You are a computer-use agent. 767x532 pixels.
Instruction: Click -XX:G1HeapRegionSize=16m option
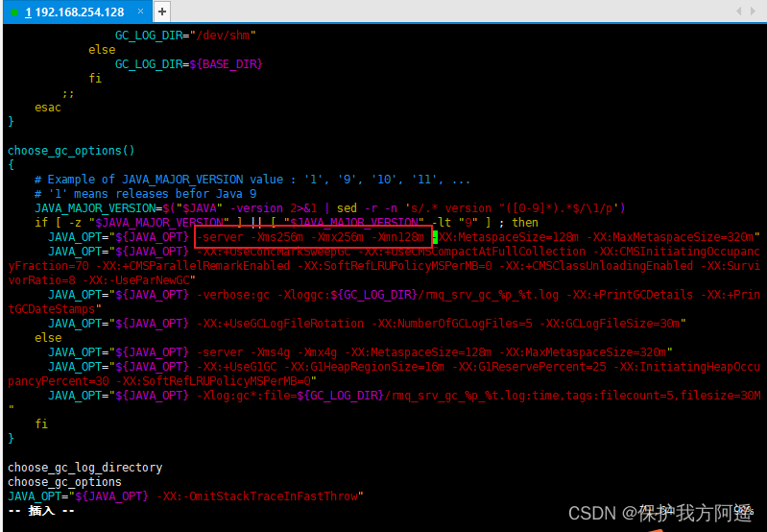pyautogui.click(x=365, y=367)
